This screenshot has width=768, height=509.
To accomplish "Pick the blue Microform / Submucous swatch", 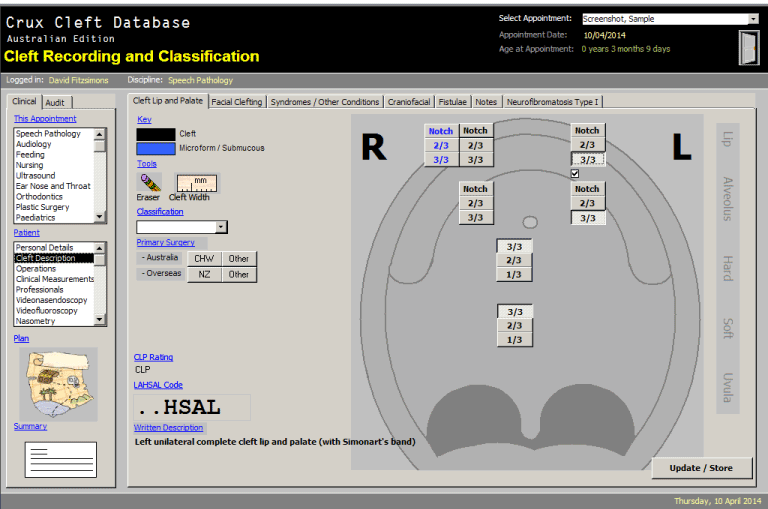I will (x=155, y=148).
